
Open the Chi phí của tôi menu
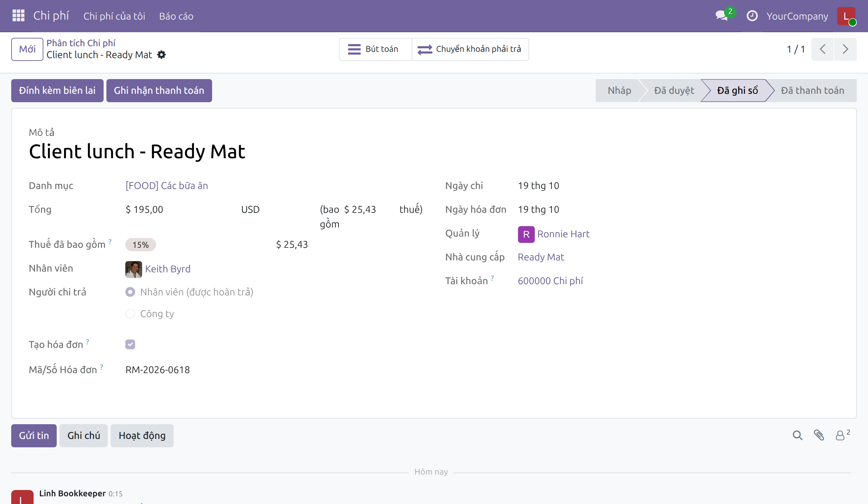(x=114, y=16)
